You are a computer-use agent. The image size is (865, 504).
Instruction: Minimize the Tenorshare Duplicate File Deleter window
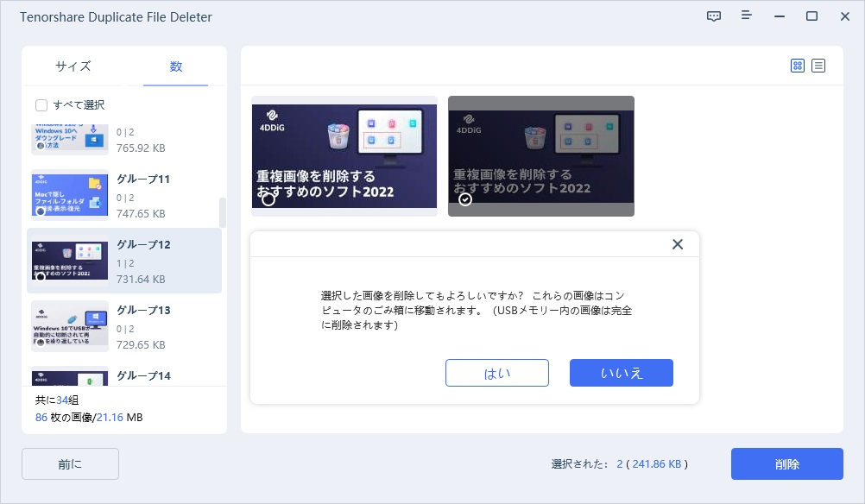[779, 16]
